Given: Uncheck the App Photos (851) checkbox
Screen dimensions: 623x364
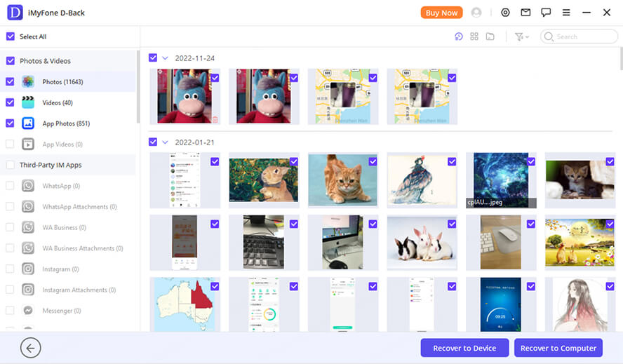Looking at the screenshot, I should pyautogui.click(x=11, y=123).
